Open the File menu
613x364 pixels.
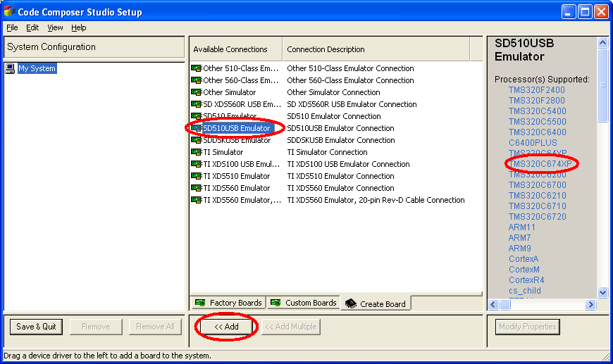12,27
